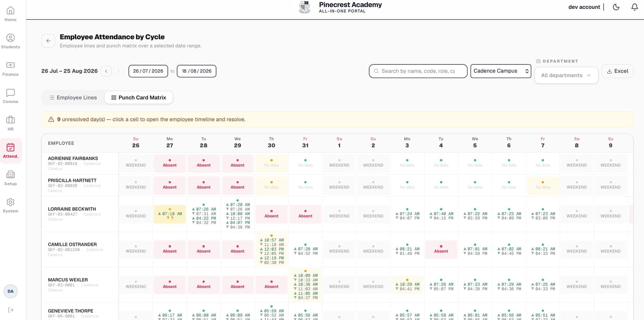Viewport: 644px width, 320px height.
Task: Click the employee name PRISCILLA HARTNETT
Action: coord(72,180)
